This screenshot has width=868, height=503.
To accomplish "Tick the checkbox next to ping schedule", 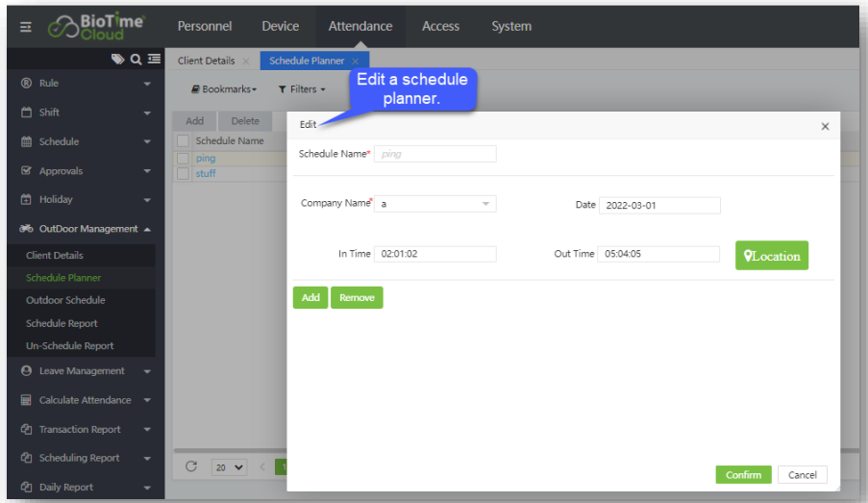I will coord(184,158).
